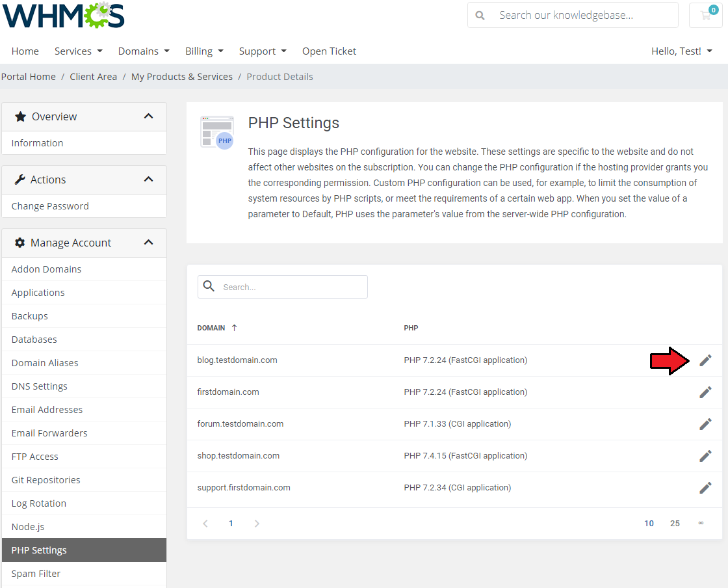Image resolution: width=728 pixels, height=588 pixels.
Task: Open Git Repositories in sidebar
Action: (84, 480)
